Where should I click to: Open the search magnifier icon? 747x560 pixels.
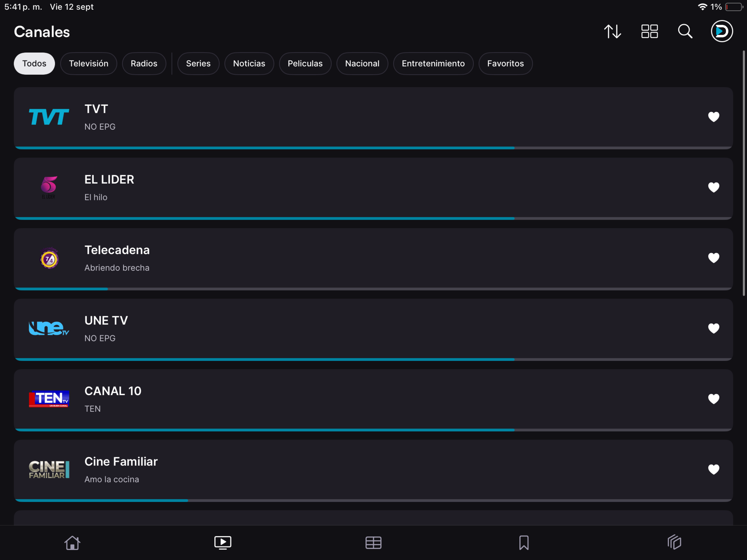(685, 31)
